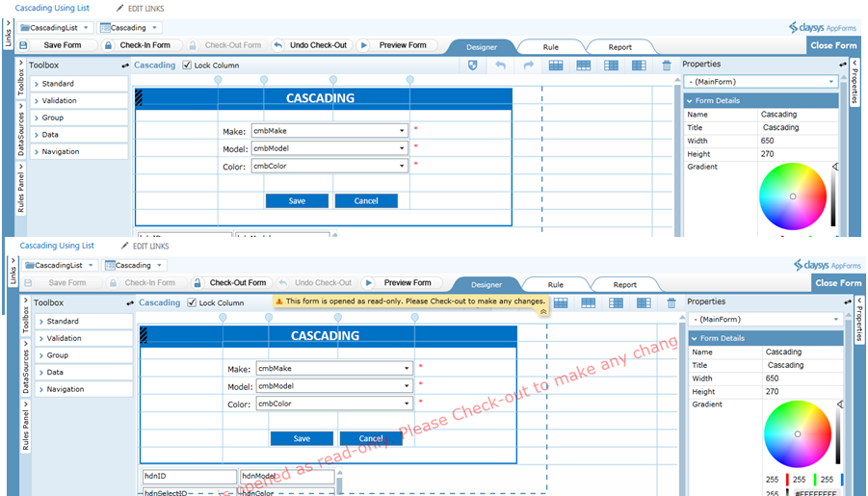This screenshot has width=868, height=496.
Task: Switch to Rule tab in lower window
Action: coord(556,284)
